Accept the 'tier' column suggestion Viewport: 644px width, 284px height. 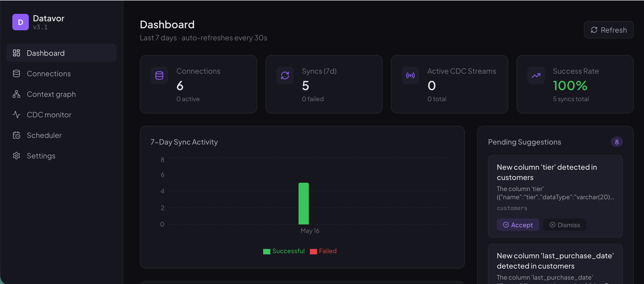point(518,225)
